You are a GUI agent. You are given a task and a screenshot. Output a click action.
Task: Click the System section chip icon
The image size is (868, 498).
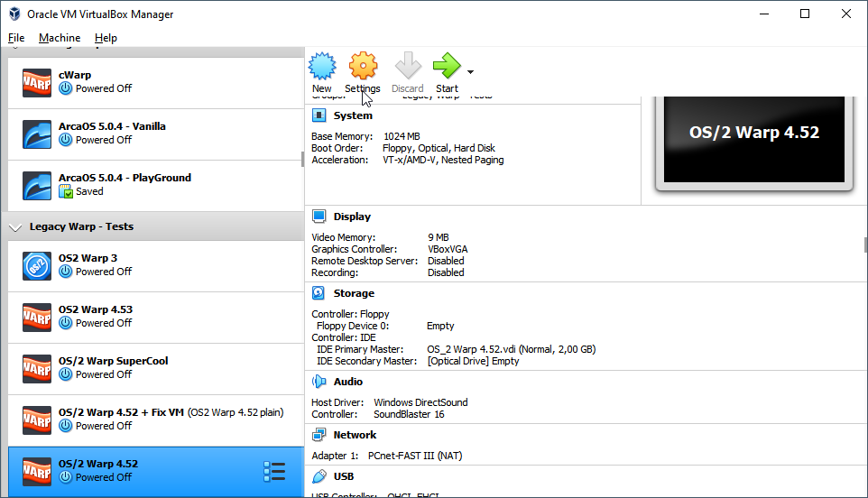pos(319,115)
